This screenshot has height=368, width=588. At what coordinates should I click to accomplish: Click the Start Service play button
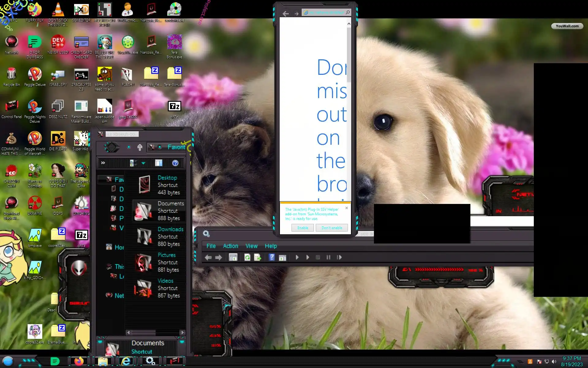point(297,257)
